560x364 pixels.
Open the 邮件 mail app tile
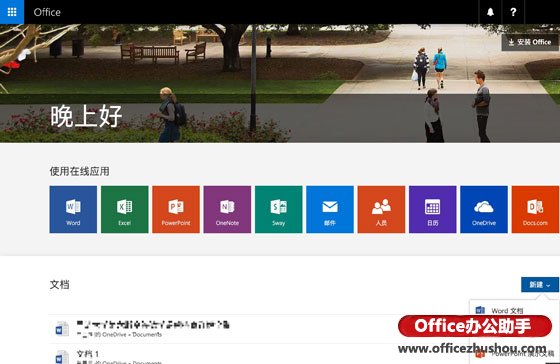330,209
